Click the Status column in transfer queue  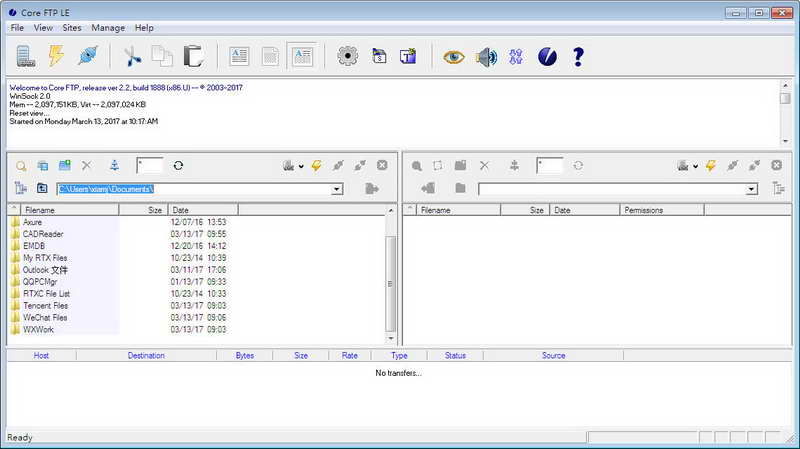click(455, 355)
